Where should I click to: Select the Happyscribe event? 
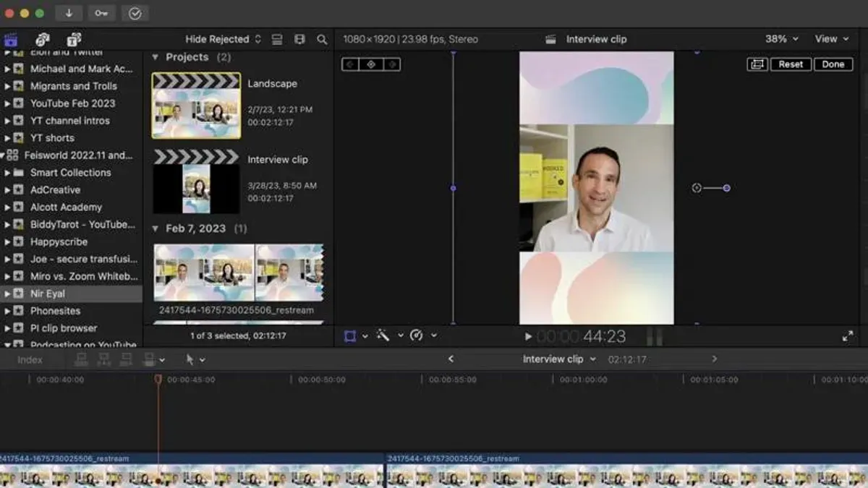point(59,242)
